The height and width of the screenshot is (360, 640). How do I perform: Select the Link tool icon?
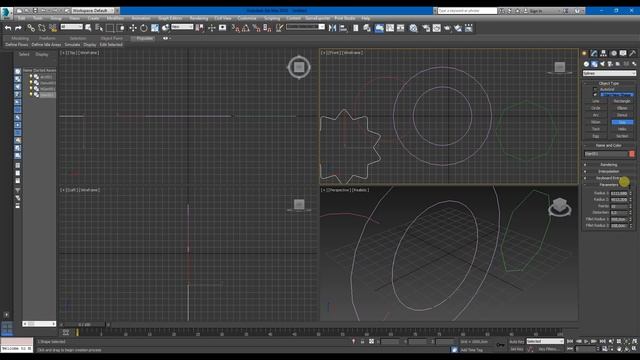pos(31,28)
